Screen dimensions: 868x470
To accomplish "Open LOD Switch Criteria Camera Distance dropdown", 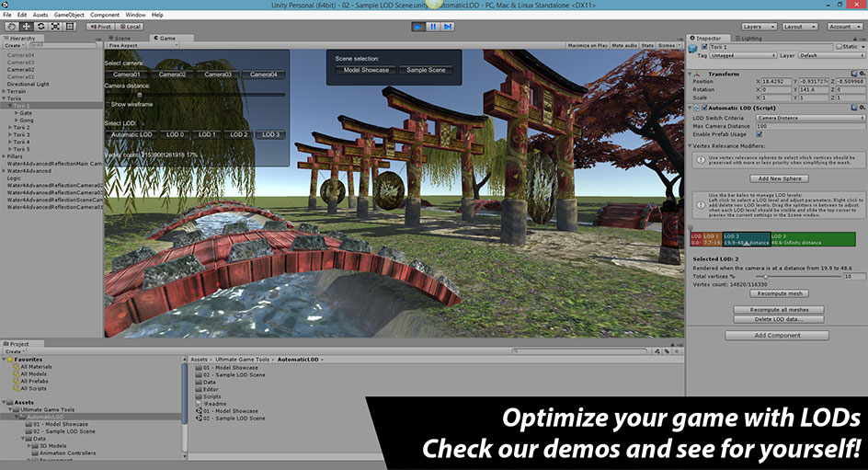I will [x=810, y=118].
